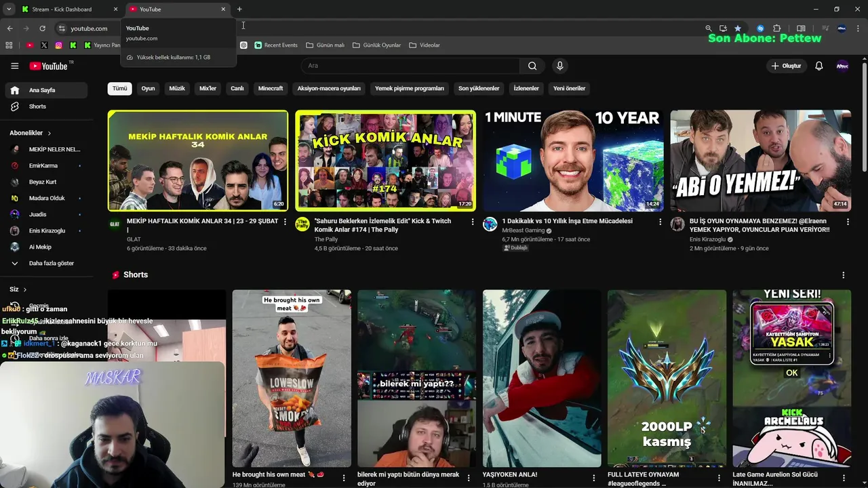Screen dimensions: 868x488
Task: Open reading mode side panel icon
Action: [x=801, y=28]
